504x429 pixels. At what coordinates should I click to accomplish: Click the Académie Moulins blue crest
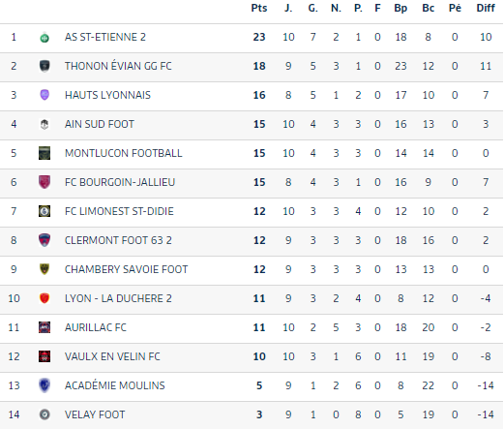pos(44,385)
